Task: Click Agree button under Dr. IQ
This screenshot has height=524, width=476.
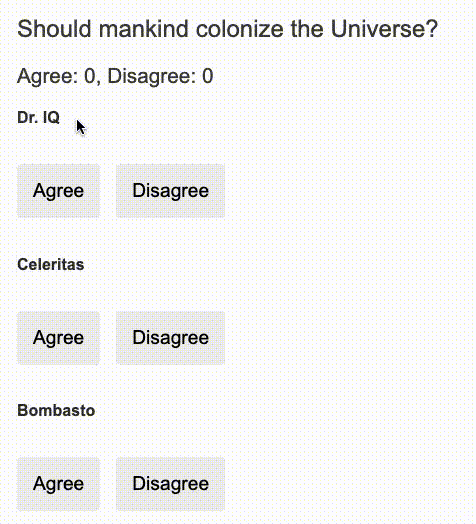Action: [x=58, y=191]
